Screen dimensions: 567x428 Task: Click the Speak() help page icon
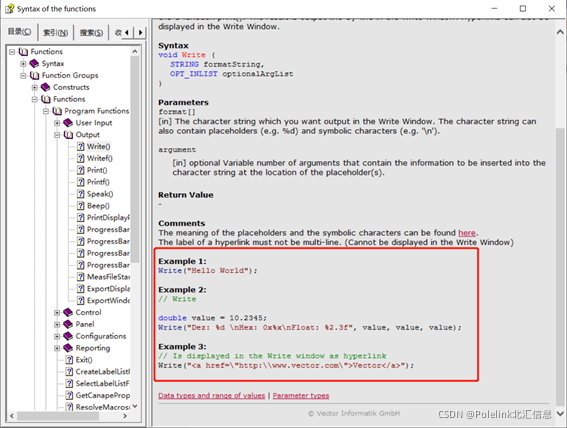81,194
